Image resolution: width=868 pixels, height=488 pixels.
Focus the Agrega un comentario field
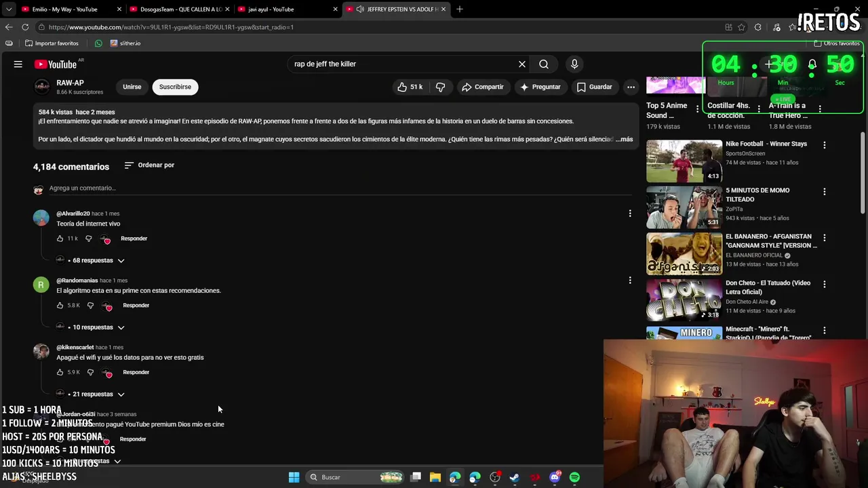[339, 188]
